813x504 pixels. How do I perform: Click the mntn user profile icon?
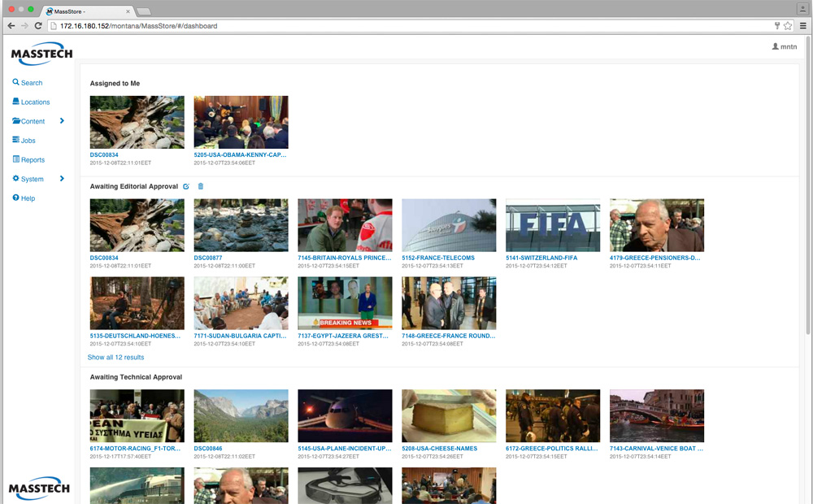point(775,46)
